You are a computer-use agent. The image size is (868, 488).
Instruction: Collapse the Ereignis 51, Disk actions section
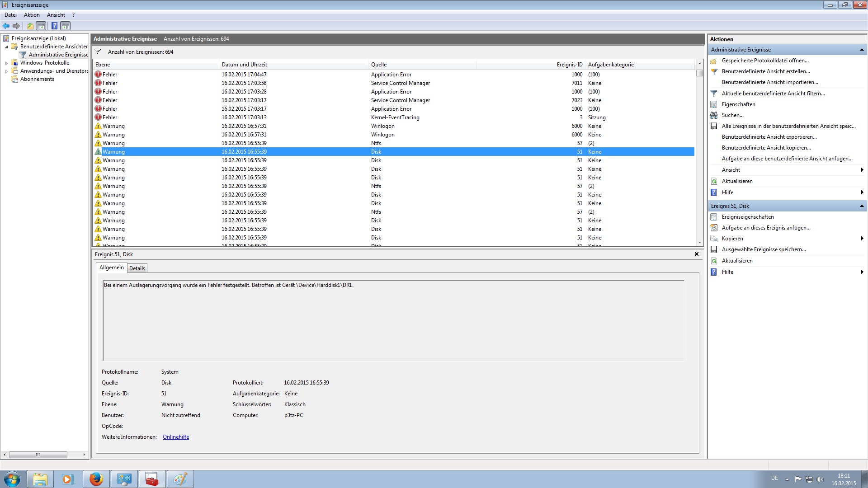point(861,206)
